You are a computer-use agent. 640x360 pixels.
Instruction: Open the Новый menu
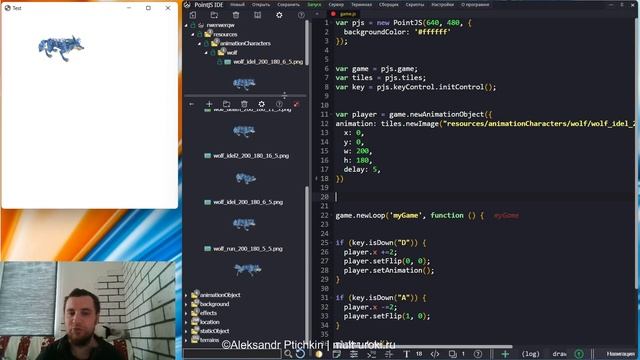point(237,5)
